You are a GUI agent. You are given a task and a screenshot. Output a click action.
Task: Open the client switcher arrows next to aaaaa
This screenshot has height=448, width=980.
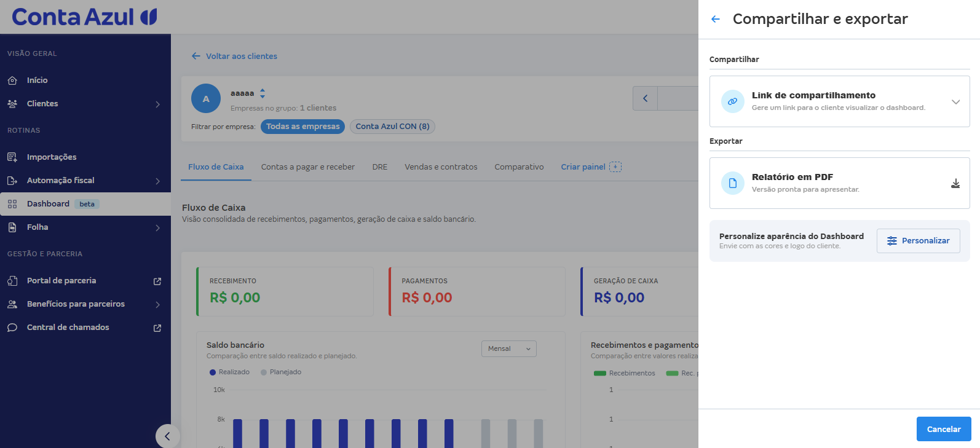(263, 93)
